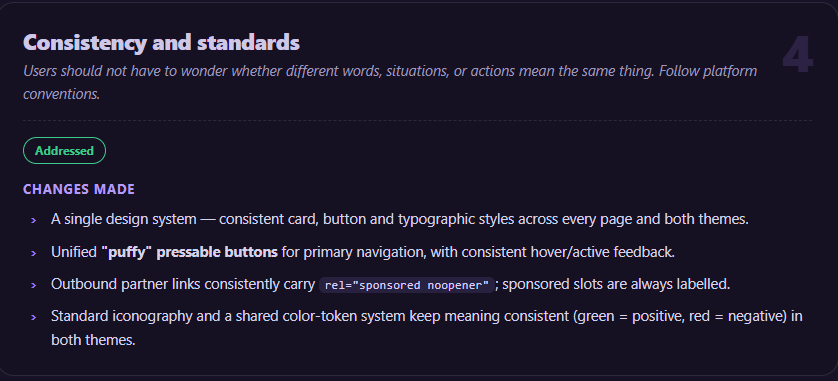
Task: Click the large faded number 4
Action: pos(797,56)
